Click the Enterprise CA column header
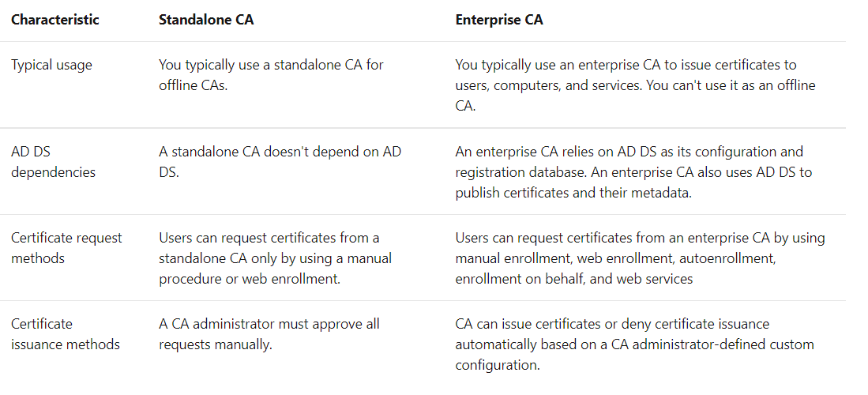The height and width of the screenshot is (395, 868). tap(499, 20)
